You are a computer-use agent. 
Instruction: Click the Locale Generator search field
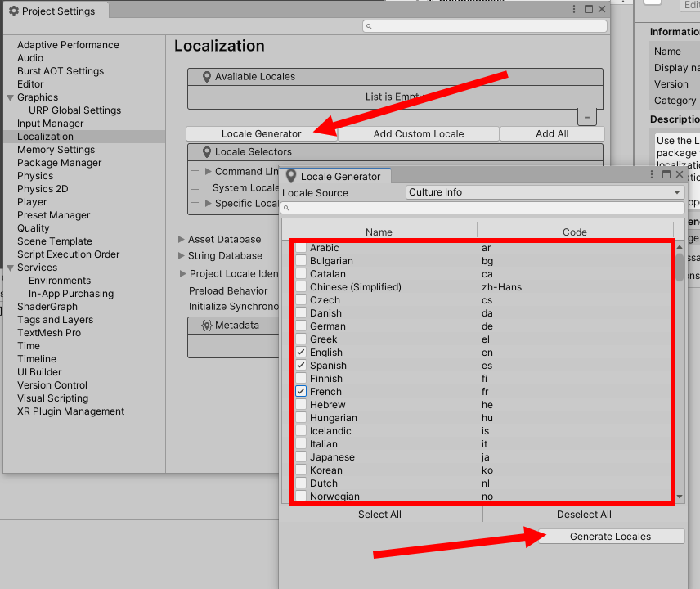(482, 208)
